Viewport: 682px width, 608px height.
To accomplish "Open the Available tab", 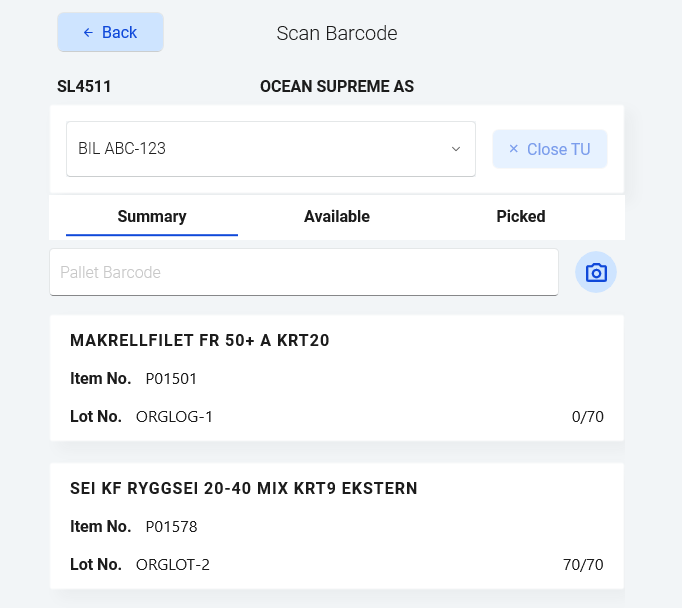I will click(337, 216).
